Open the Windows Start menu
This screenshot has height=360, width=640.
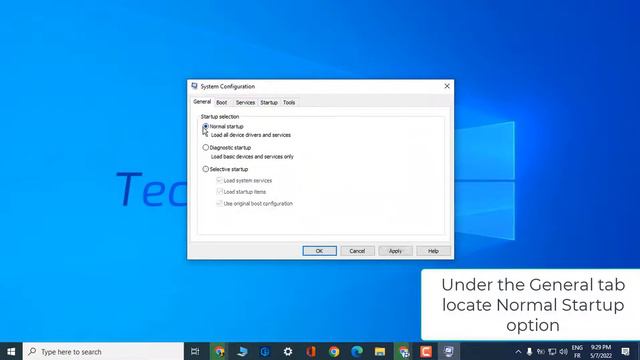[11, 351]
